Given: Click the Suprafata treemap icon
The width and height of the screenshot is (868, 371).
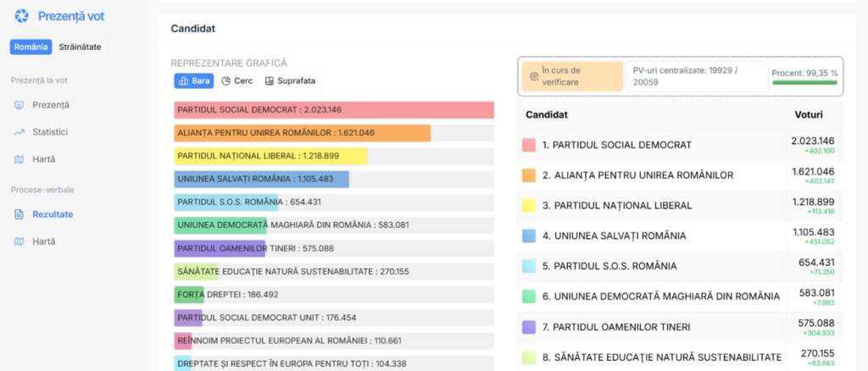Looking at the screenshot, I should 270,81.
